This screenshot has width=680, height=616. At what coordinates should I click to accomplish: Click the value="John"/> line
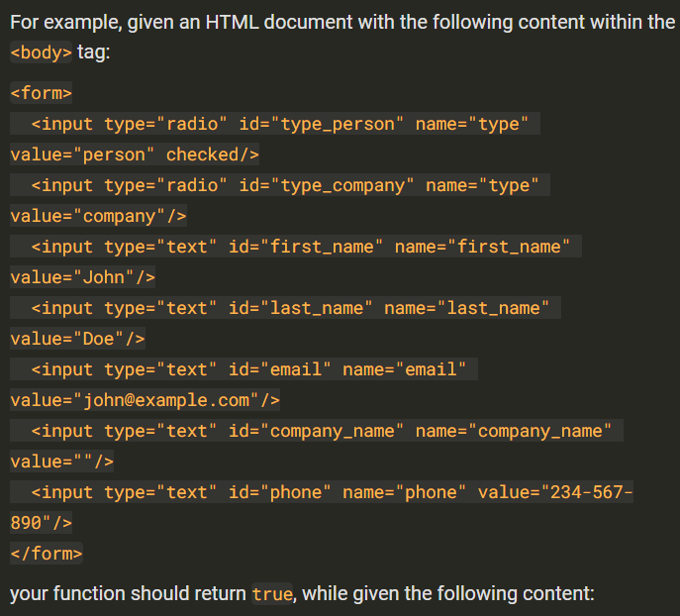pos(83,276)
